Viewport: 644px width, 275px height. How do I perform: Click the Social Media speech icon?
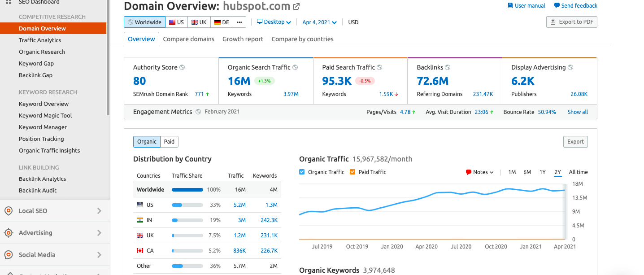click(8, 255)
